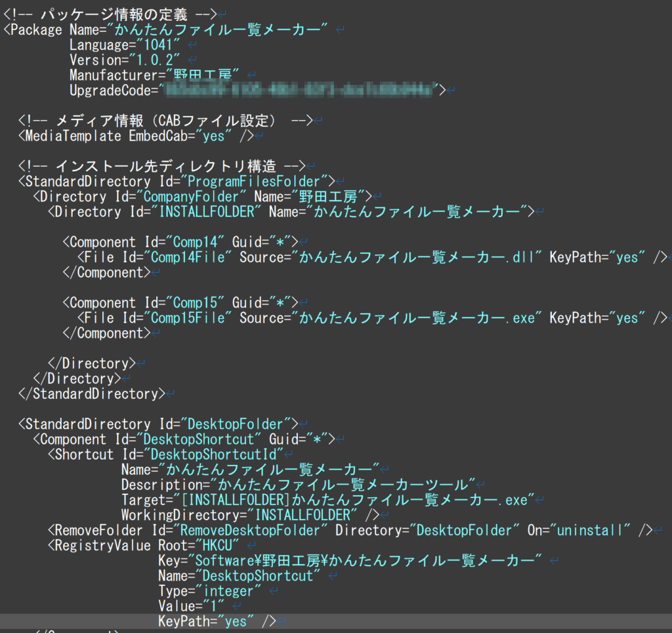672x633 pixels.
Task: Click the uninstall value of RemoveFolder
Action: [x=593, y=530]
